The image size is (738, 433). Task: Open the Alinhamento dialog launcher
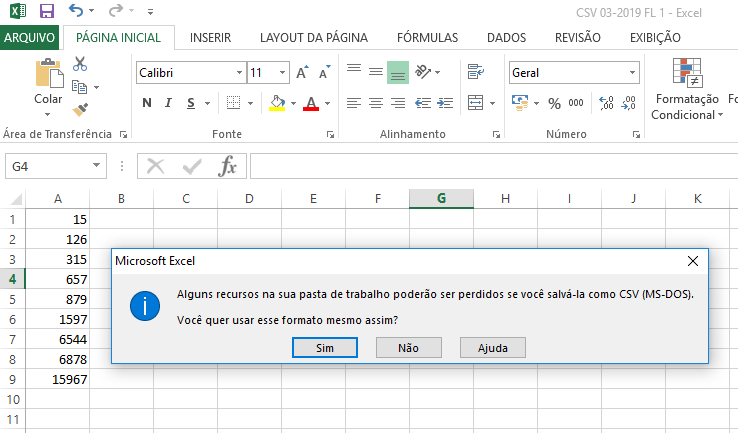coord(496,135)
